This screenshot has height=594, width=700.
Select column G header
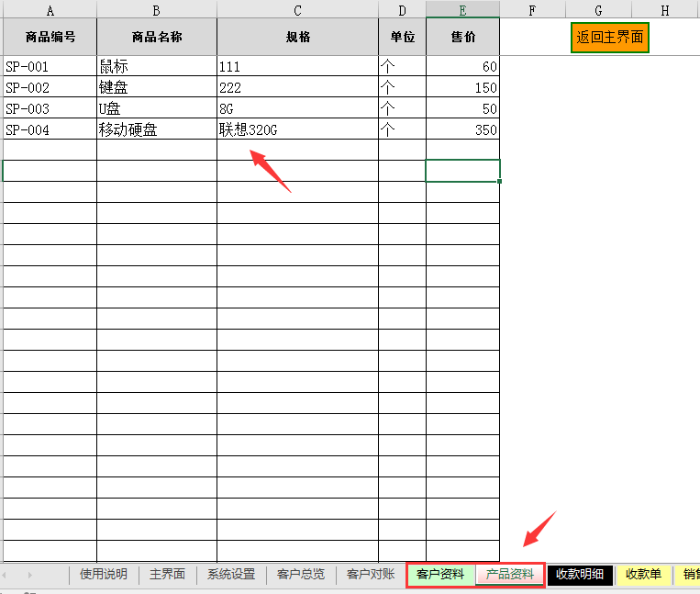[x=599, y=10]
